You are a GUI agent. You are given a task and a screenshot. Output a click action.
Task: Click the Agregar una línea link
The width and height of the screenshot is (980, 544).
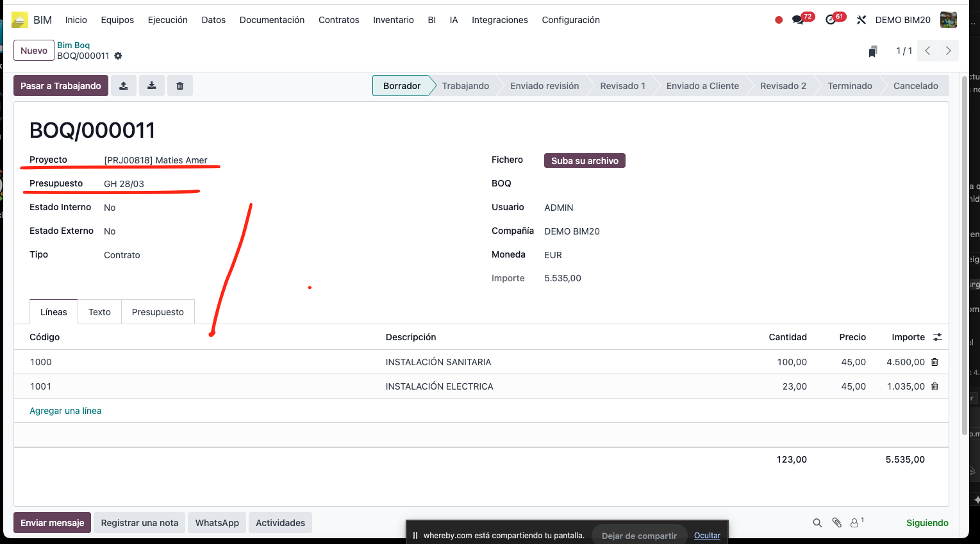tap(65, 411)
